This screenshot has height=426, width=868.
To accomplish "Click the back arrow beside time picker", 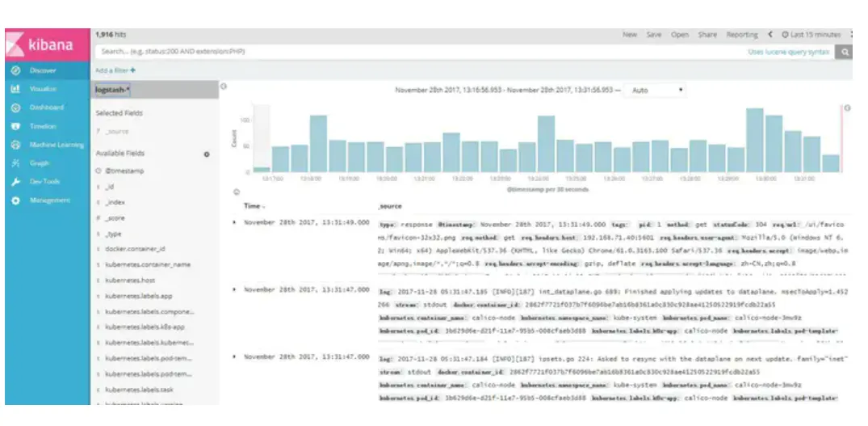I will pos(770,34).
